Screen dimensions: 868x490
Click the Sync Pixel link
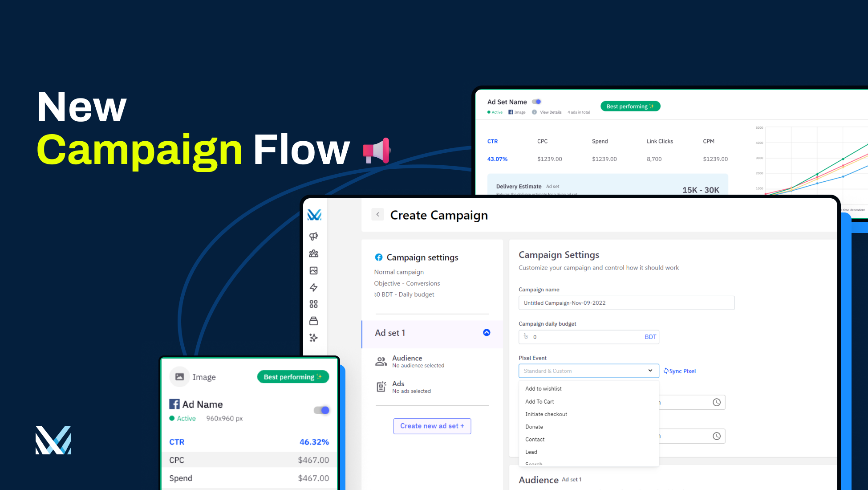tap(680, 371)
